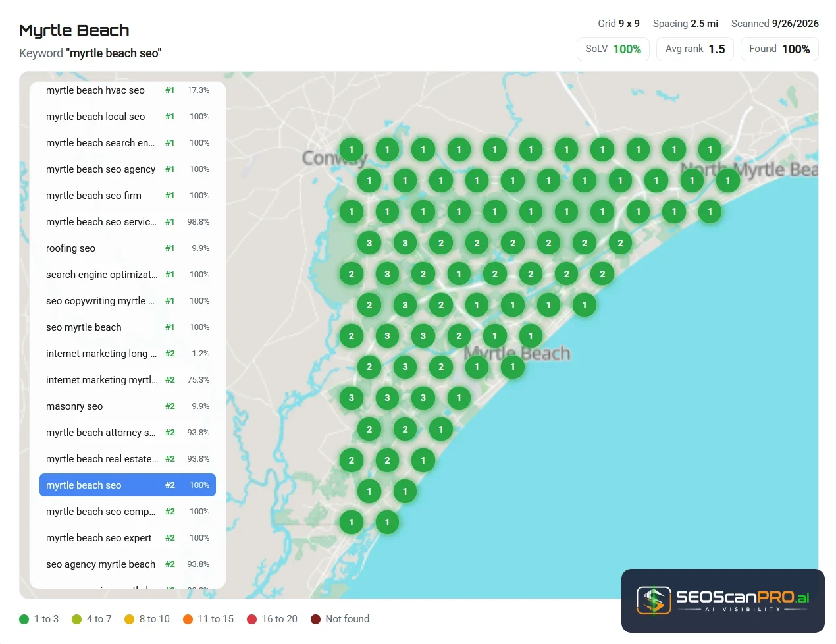Viewport: 836px width, 644px height.
Task: Select the 'myrtle beach real estate...' row
Action: (x=128, y=459)
